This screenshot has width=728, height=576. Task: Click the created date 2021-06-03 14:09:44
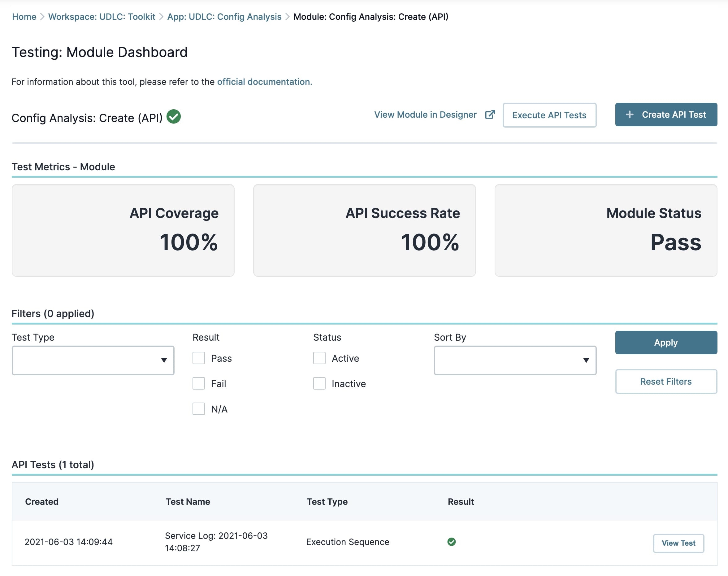(68, 542)
